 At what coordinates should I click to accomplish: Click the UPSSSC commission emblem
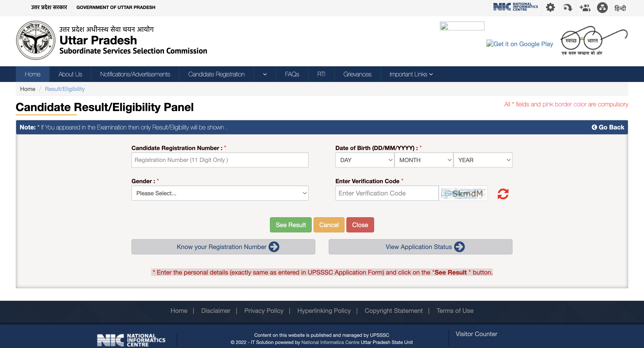tap(36, 40)
